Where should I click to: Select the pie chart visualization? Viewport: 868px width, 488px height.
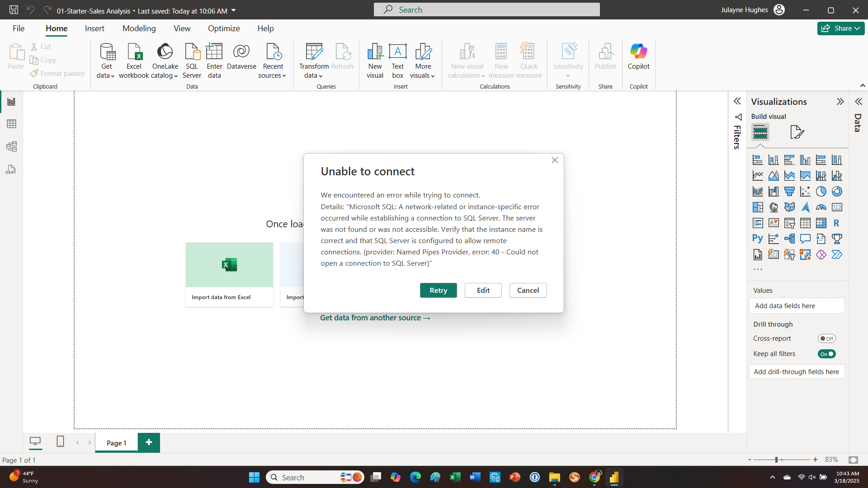pyautogui.click(x=821, y=192)
